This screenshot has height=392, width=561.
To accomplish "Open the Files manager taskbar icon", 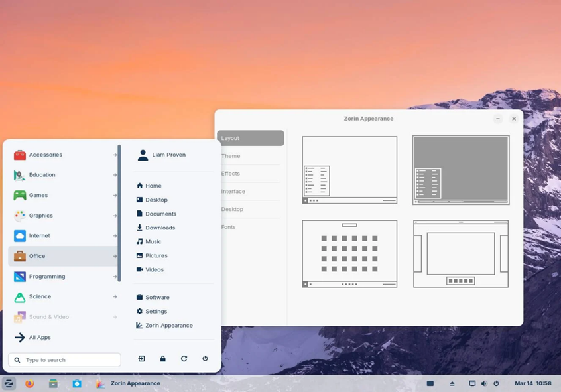I will coord(53,383).
